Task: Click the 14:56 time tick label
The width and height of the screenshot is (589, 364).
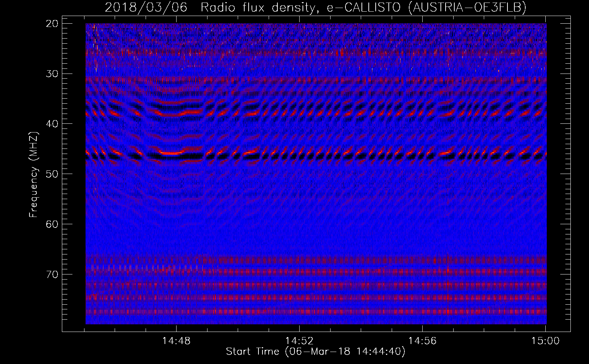Action: coord(422,341)
